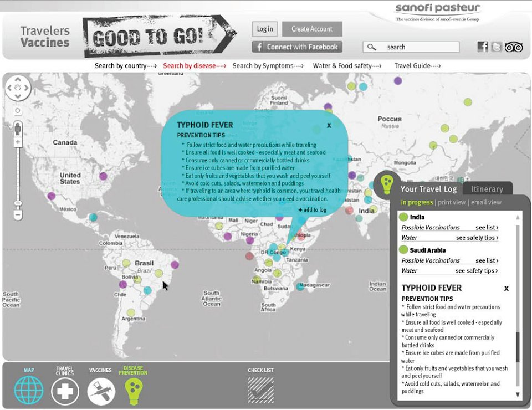Click the travel log scroll down arrow
The height and width of the screenshot is (410, 532).
coord(518,394)
